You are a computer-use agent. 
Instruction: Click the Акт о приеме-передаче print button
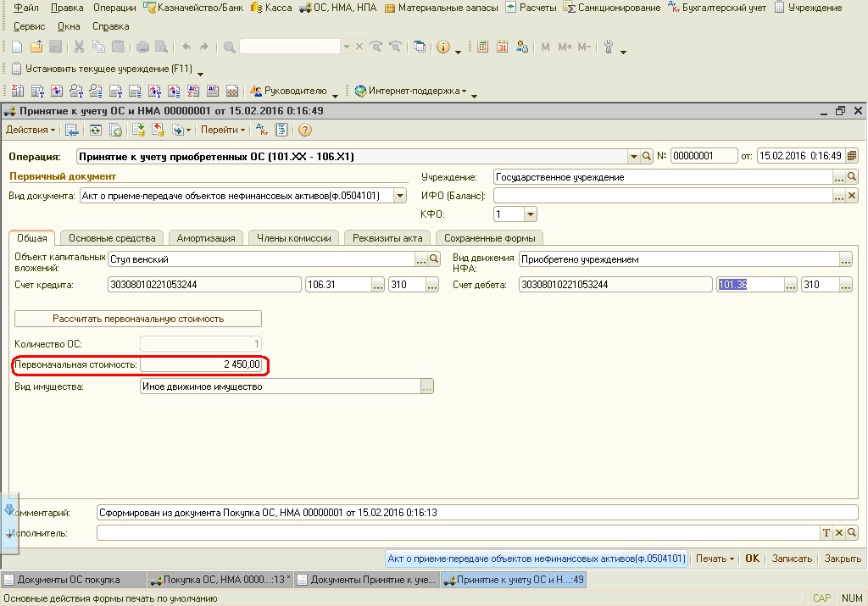coord(537,559)
